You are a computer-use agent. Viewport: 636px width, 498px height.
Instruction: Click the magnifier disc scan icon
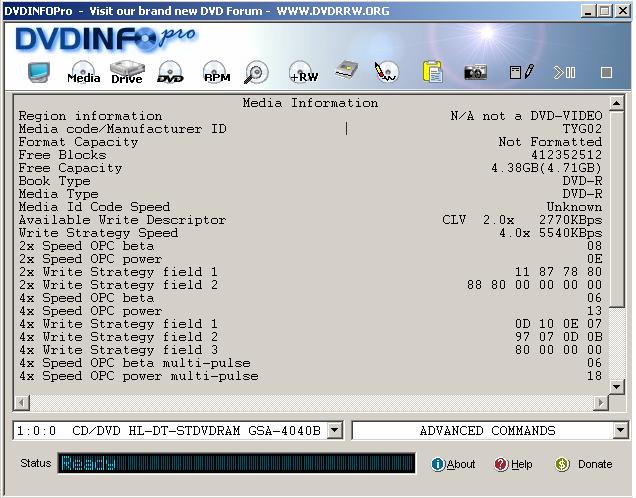(x=256, y=73)
